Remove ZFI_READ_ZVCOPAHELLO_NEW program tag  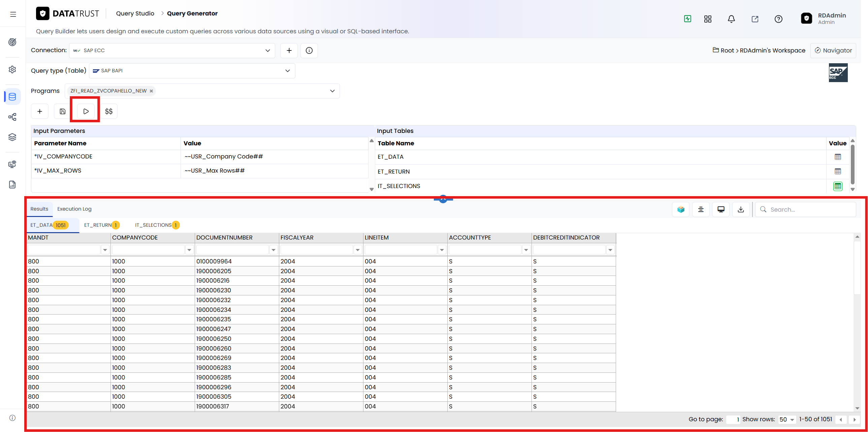point(151,91)
